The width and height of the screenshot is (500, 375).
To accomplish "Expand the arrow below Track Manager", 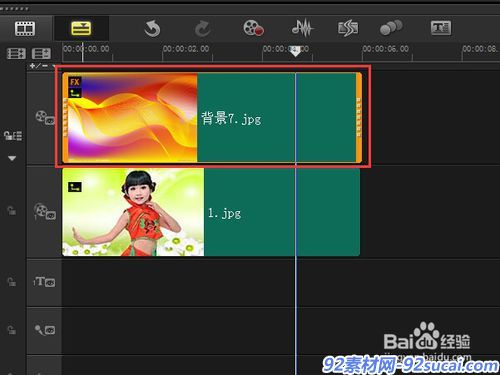I will (12, 158).
